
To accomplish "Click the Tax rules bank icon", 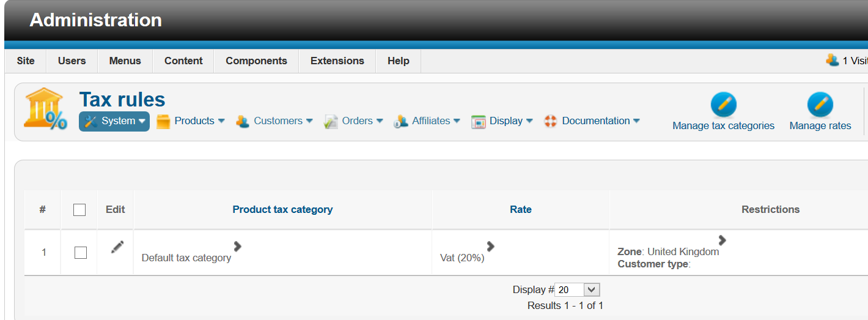I will (x=45, y=109).
